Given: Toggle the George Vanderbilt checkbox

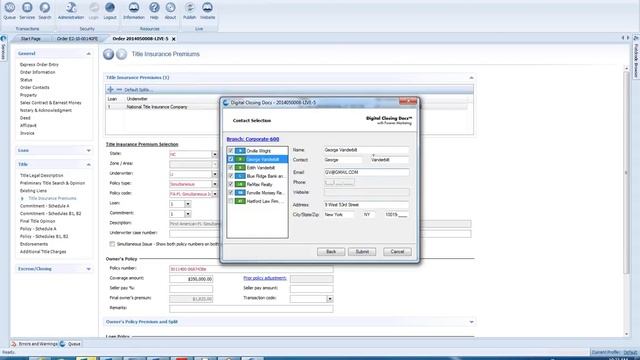Looking at the screenshot, I should tap(231, 159).
